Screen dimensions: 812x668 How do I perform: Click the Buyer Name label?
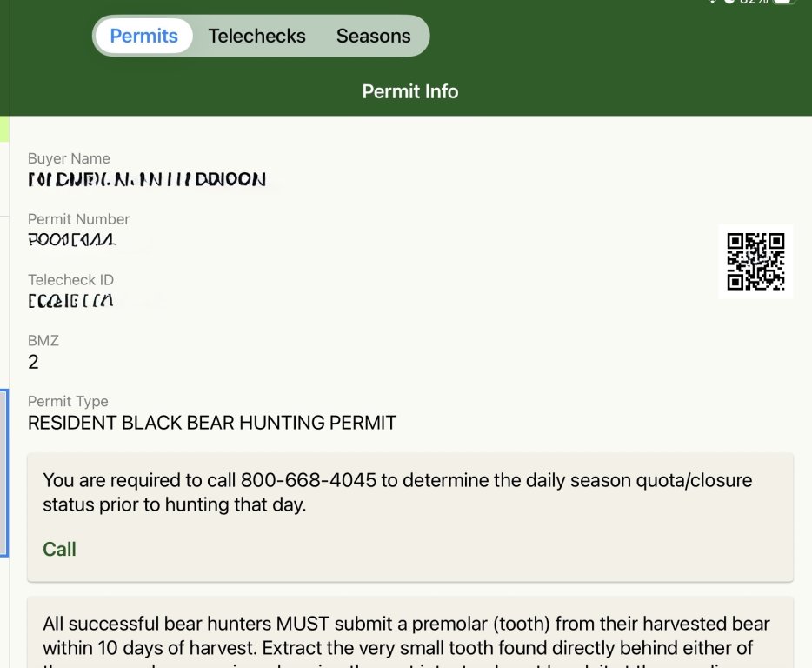coord(69,158)
